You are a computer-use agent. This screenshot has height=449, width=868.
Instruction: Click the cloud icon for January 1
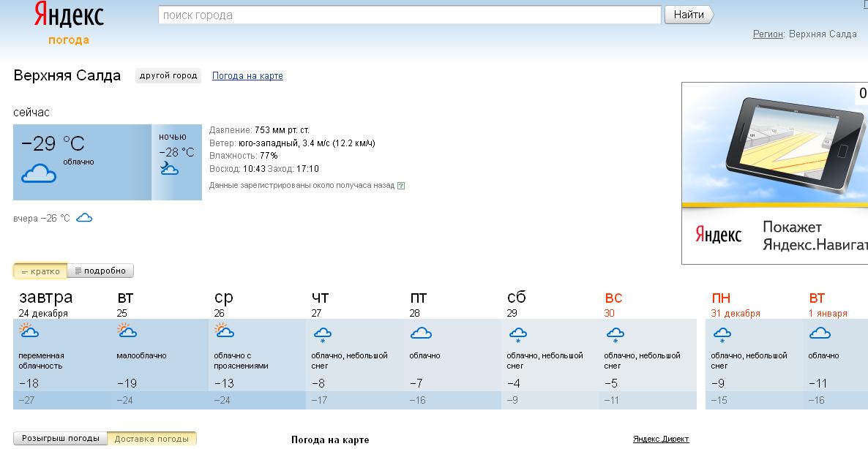click(x=820, y=333)
